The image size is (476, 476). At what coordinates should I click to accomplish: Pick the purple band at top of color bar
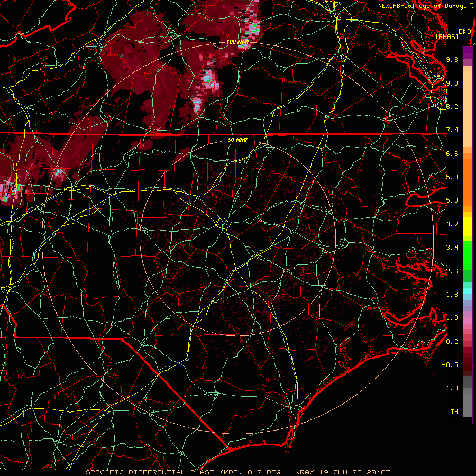(467, 53)
